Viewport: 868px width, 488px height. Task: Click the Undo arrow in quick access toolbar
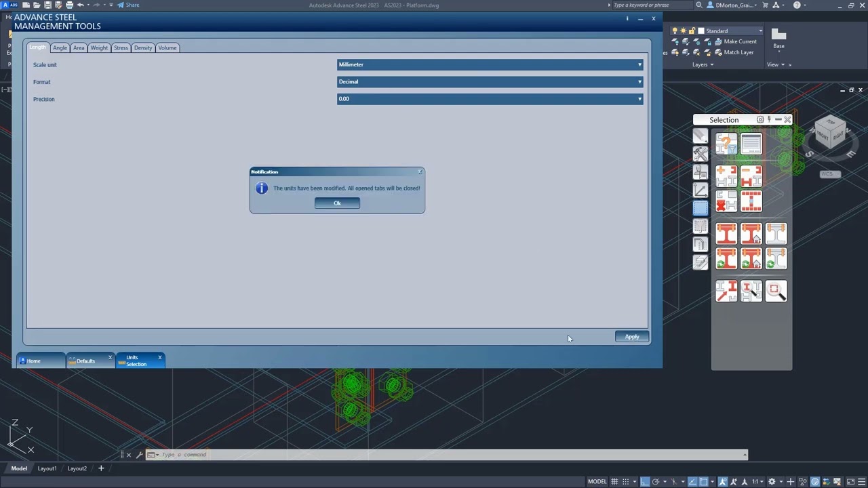point(80,5)
